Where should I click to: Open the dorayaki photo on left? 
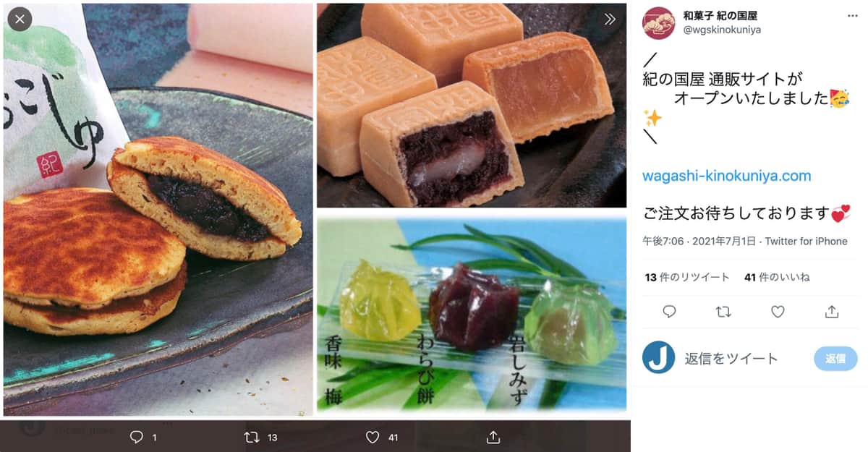coord(158,210)
